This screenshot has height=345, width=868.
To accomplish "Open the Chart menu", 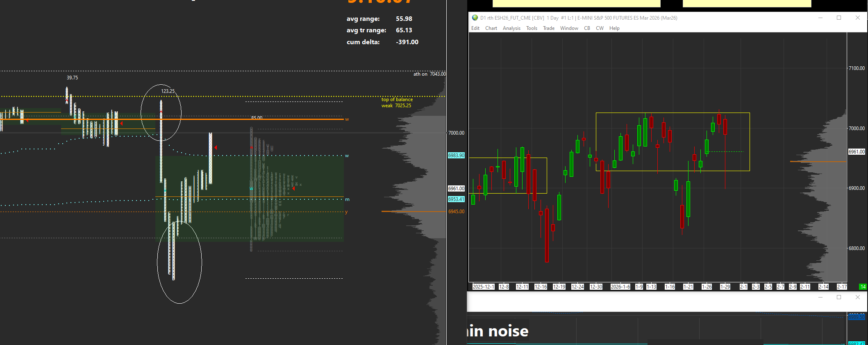I will 491,28.
